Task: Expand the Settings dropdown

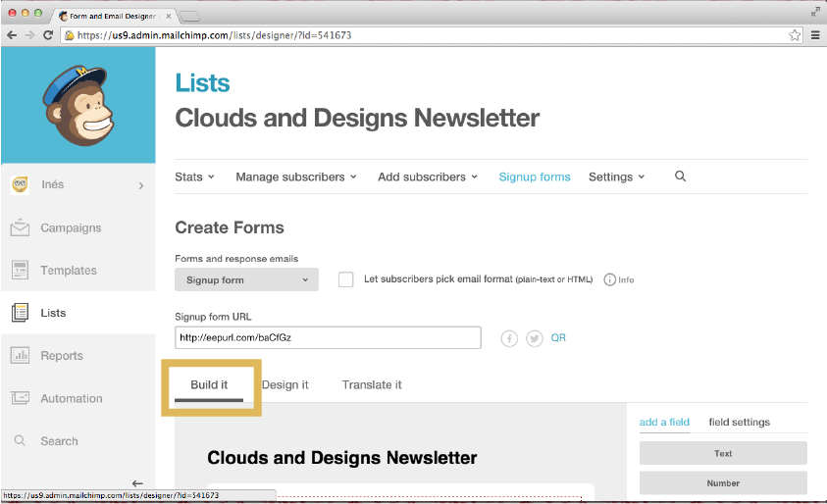Action: point(616,176)
